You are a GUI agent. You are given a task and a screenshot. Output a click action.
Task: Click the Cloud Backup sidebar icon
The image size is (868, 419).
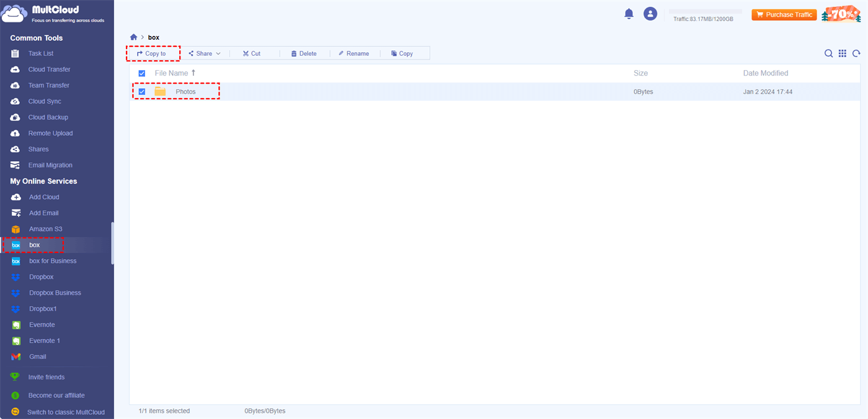click(15, 117)
